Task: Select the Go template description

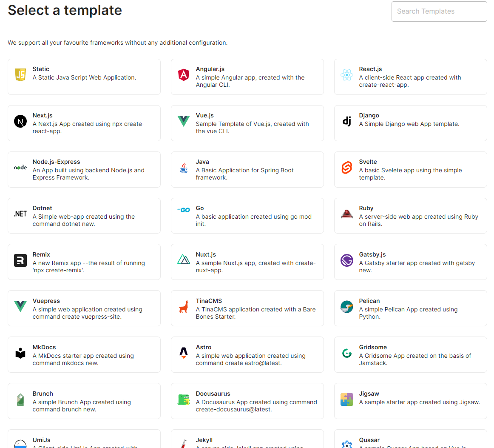Action: (x=253, y=220)
